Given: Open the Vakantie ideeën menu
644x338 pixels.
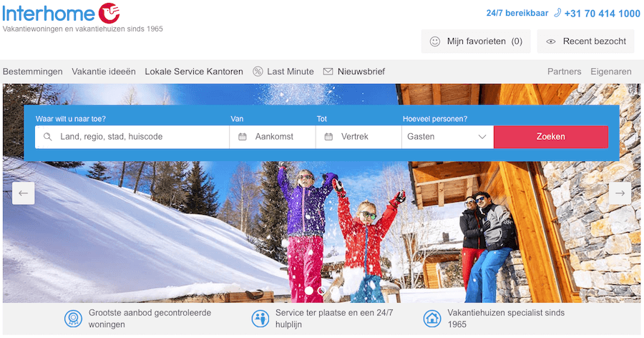Looking at the screenshot, I should [104, 72].
